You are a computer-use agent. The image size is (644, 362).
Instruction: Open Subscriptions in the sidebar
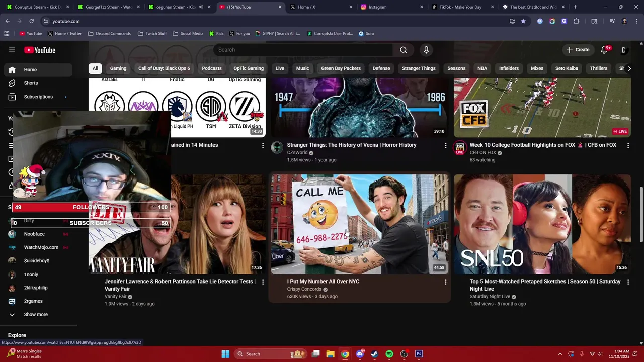(38, 97)
